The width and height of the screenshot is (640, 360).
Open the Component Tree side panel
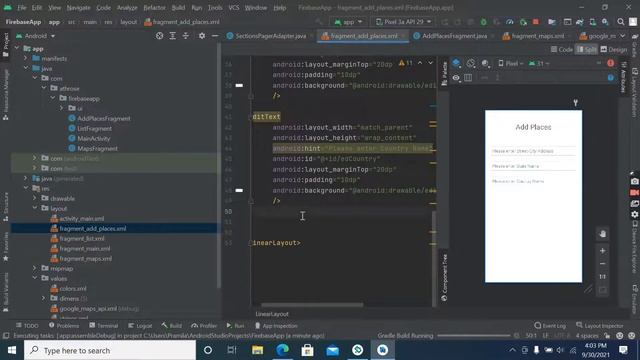point(444,278)
